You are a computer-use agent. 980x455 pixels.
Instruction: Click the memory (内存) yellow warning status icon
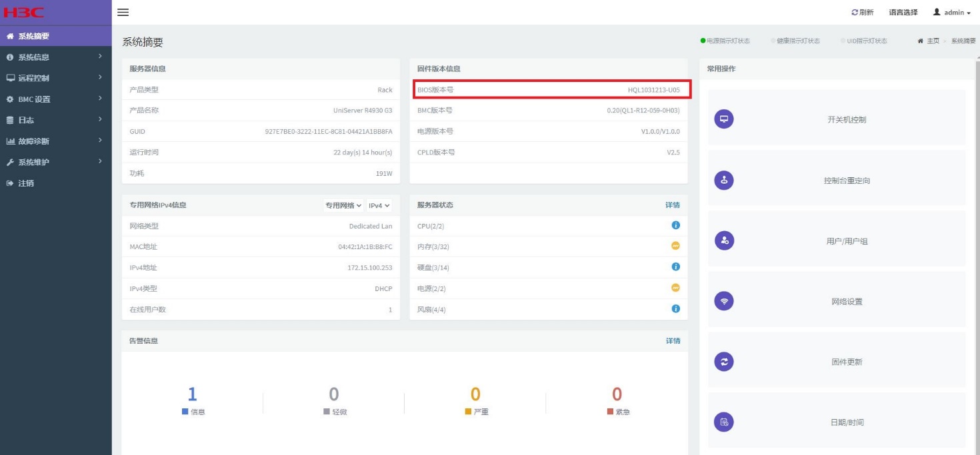(675, 246)
